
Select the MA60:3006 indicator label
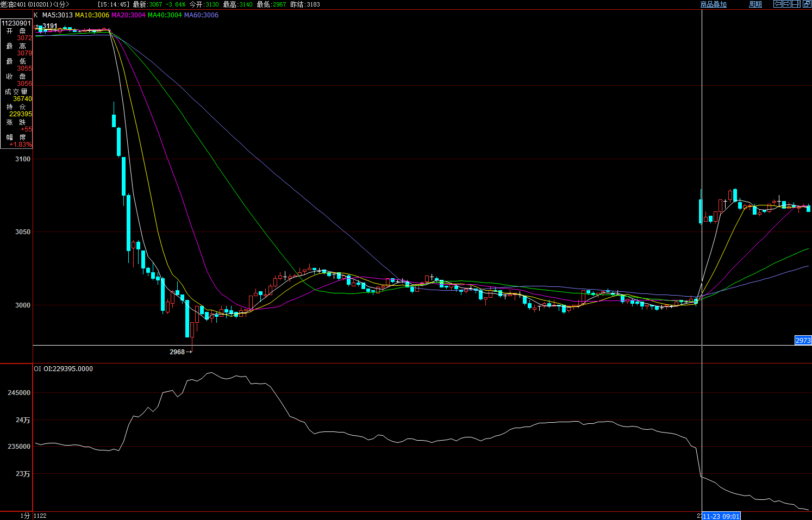coord(201,15)
